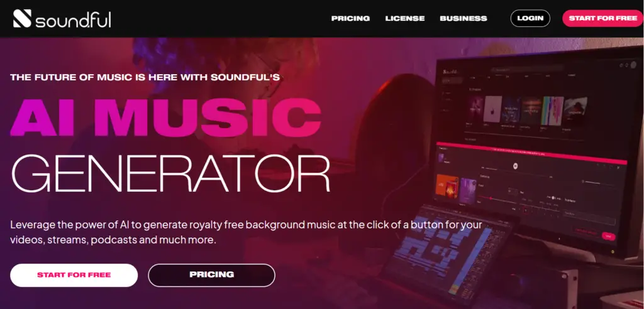Click the pink slider handle on the monitor
The image size is (644, 309).
[491, 198]
